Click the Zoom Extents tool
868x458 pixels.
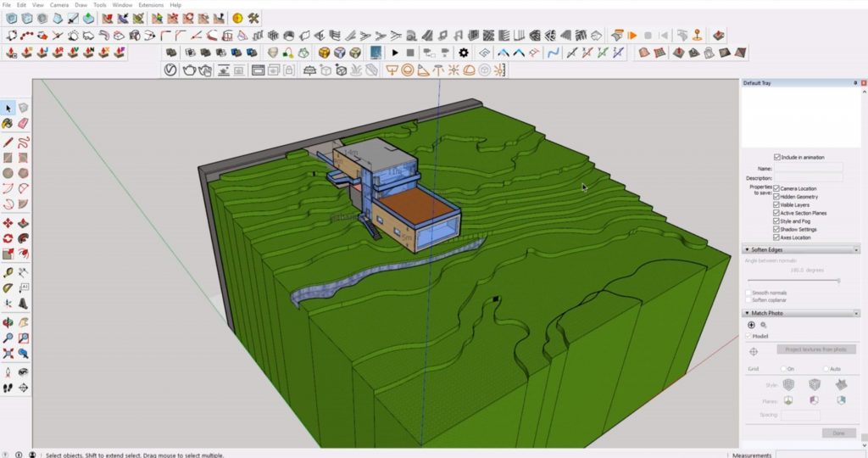coord(8,354)
